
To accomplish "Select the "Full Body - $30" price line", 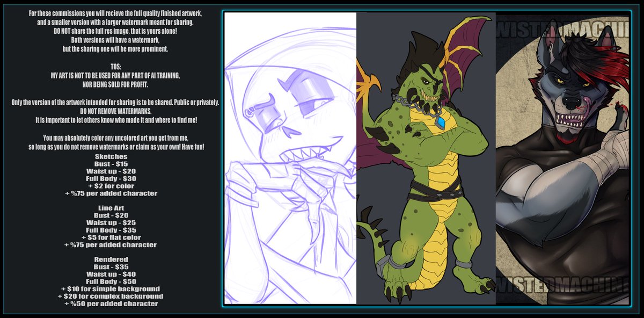I will [112, 178].
